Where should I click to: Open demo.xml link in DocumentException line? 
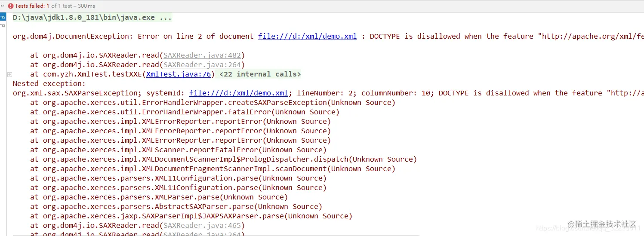(x=308, y=36)
